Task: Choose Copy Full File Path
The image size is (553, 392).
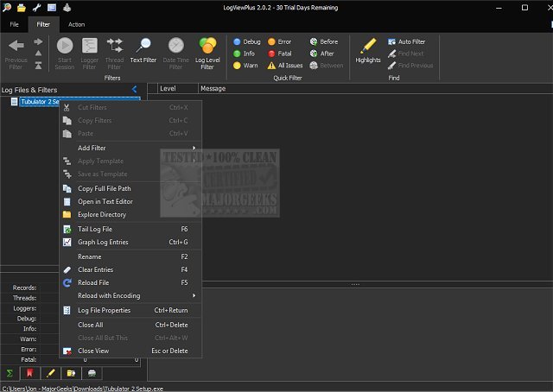Action: (x=130, y=188)
